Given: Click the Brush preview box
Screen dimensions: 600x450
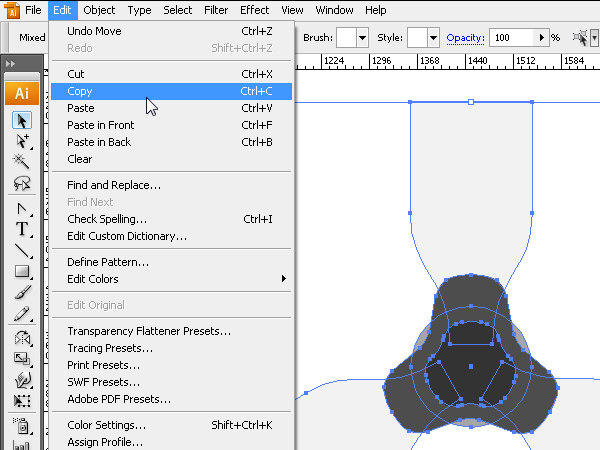Looking at the screenshot, I should (346, 38).
